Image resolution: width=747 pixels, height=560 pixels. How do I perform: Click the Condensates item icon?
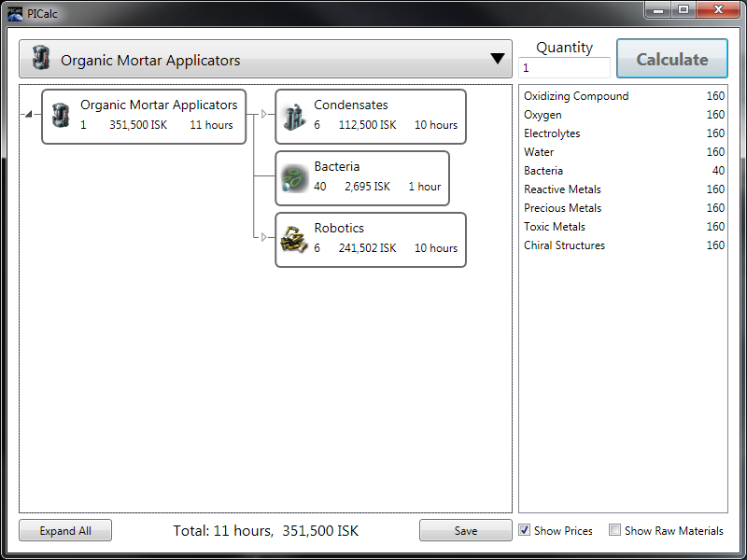click(x=294, y=116)
